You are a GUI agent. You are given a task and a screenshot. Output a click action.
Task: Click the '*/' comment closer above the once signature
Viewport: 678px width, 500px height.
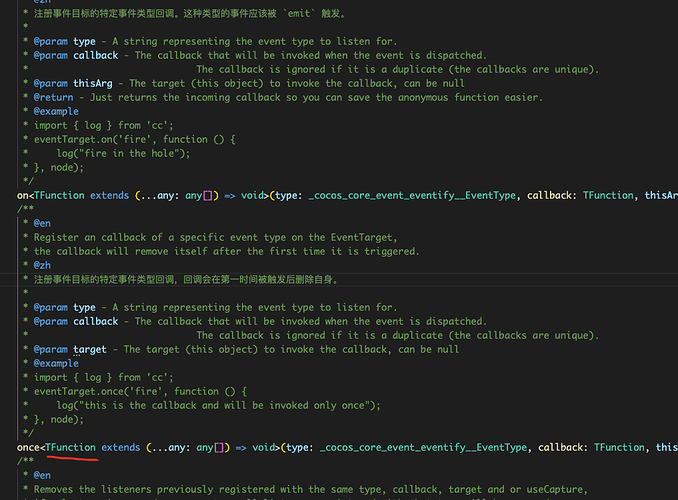(x=29, y=433)
